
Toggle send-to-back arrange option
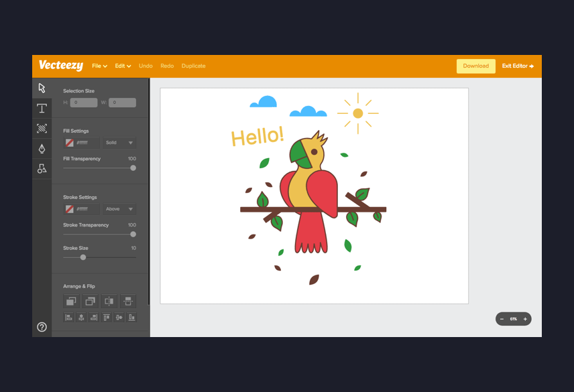90,301
